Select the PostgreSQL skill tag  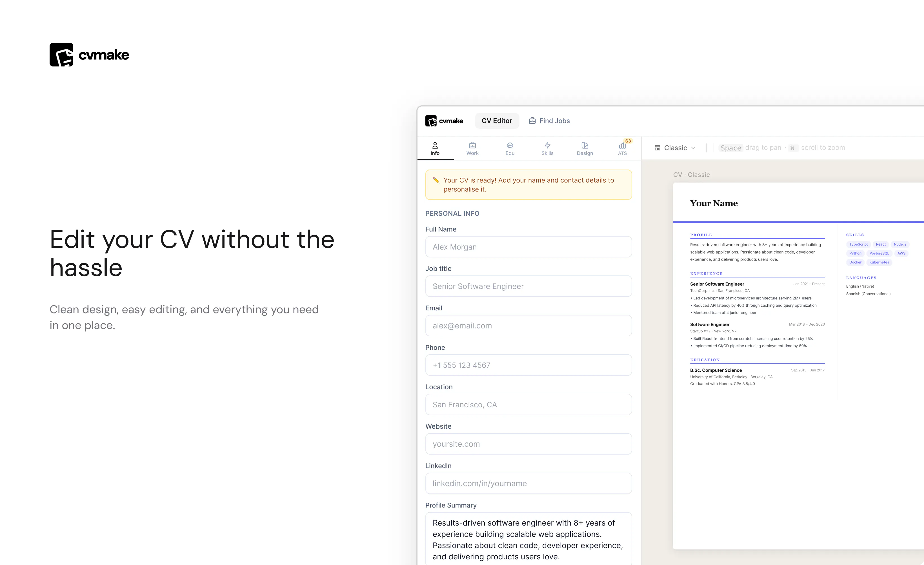tap(879, 253)
